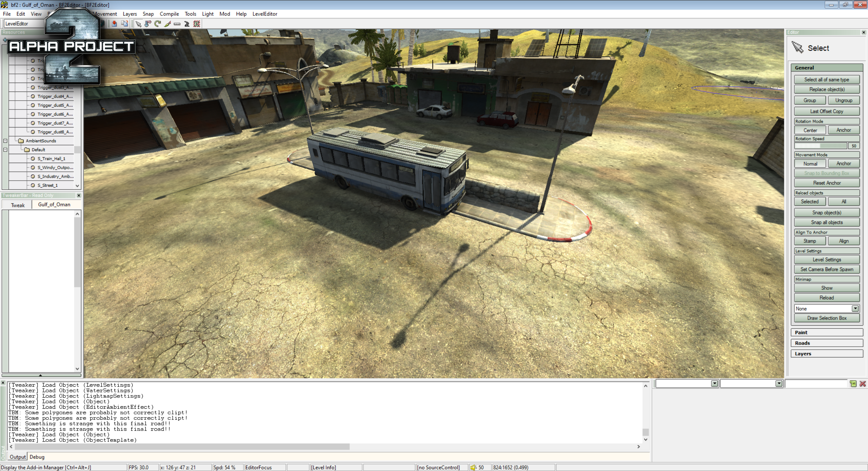
Task: Click Select all of same type button
Action: tap(827, 80)
